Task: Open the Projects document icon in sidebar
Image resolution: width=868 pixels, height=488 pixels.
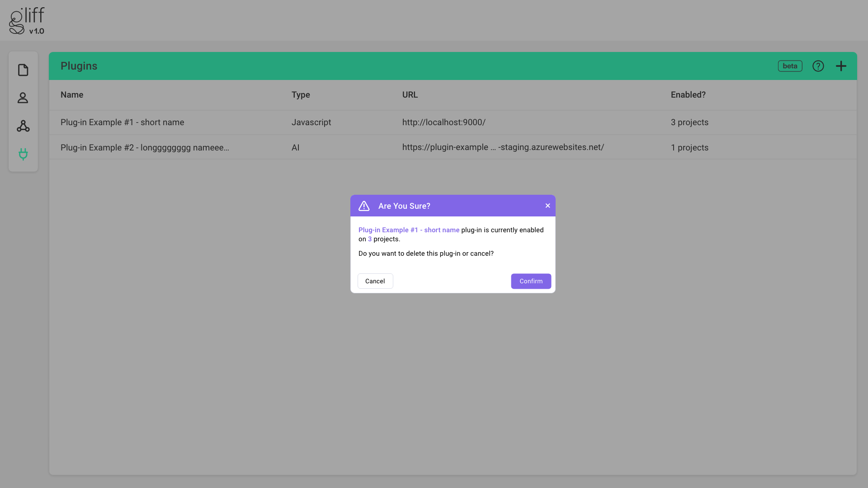Action: 23,70
